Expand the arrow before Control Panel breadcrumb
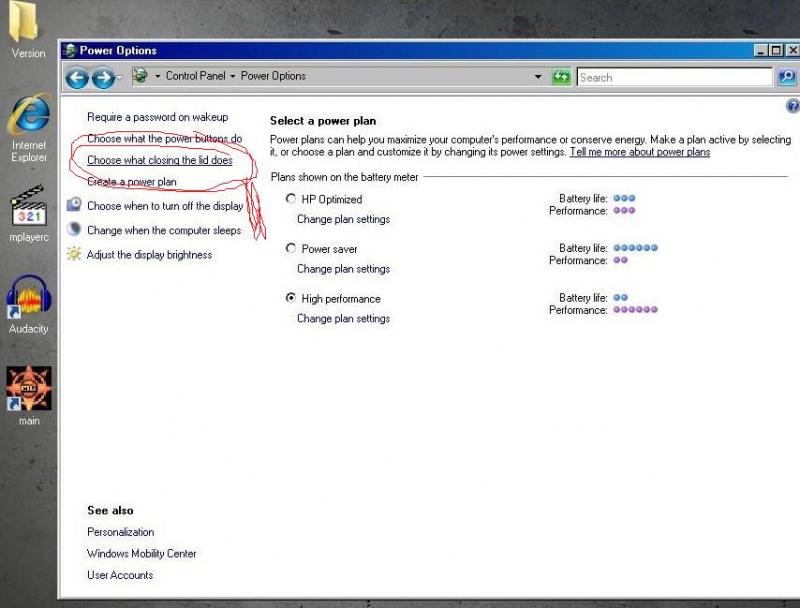The width and height of the screenshot is (800, 608). point(158,76)
